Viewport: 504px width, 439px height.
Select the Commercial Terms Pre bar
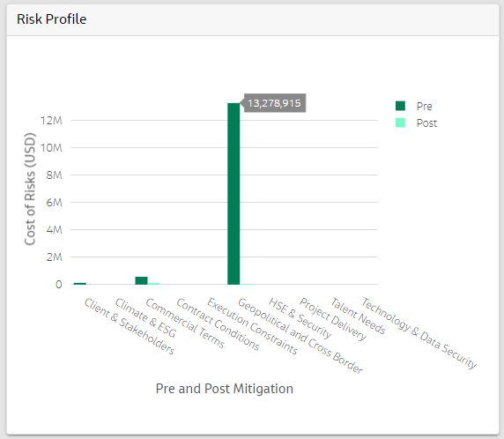(x=141, y=280)
